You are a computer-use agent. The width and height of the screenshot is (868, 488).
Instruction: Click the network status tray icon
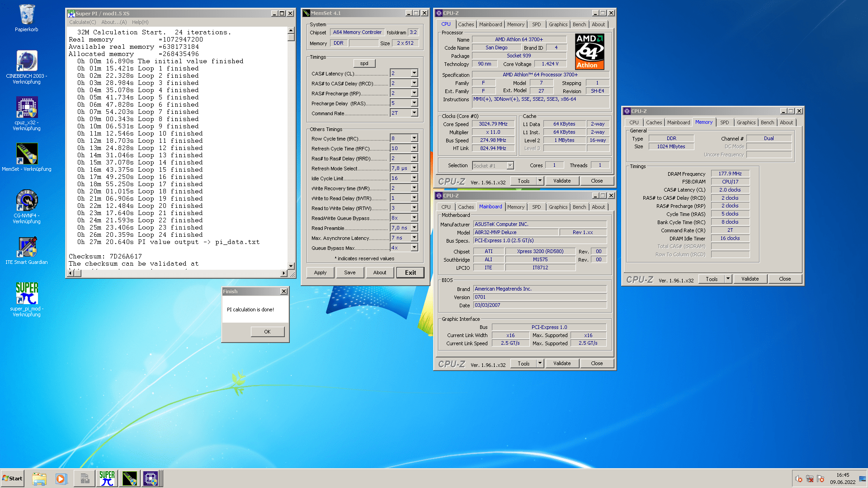810,479
